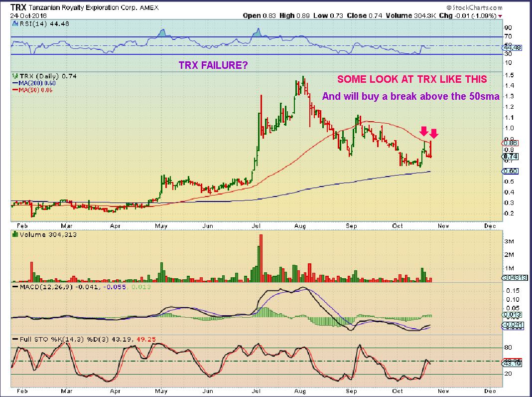
Task: Click the SOME LOOK AT TRX LIKE THIS text
Action: [x=412, y=79]
